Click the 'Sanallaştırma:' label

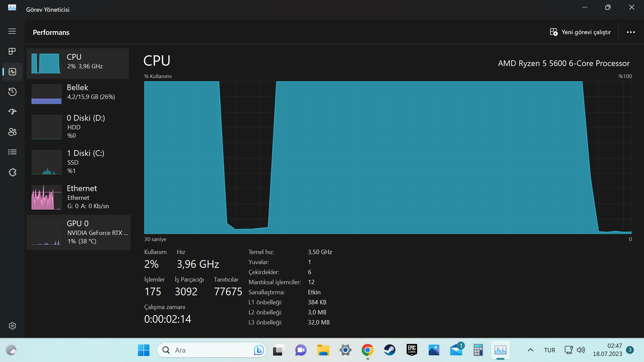(x=267, y=292)
